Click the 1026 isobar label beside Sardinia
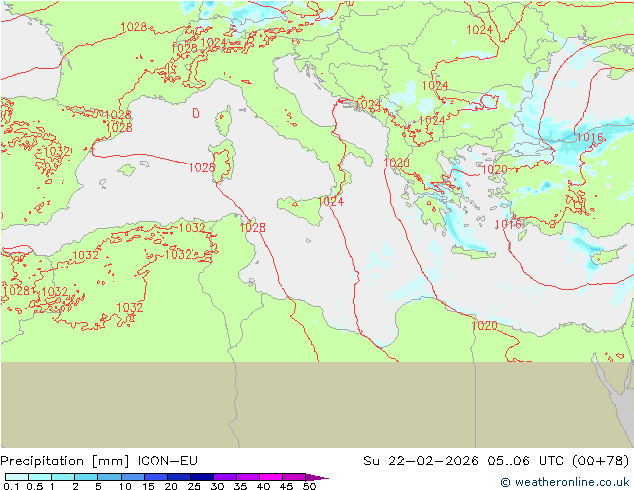This screenshot has width=634, height=490. [x=202, y=167]
